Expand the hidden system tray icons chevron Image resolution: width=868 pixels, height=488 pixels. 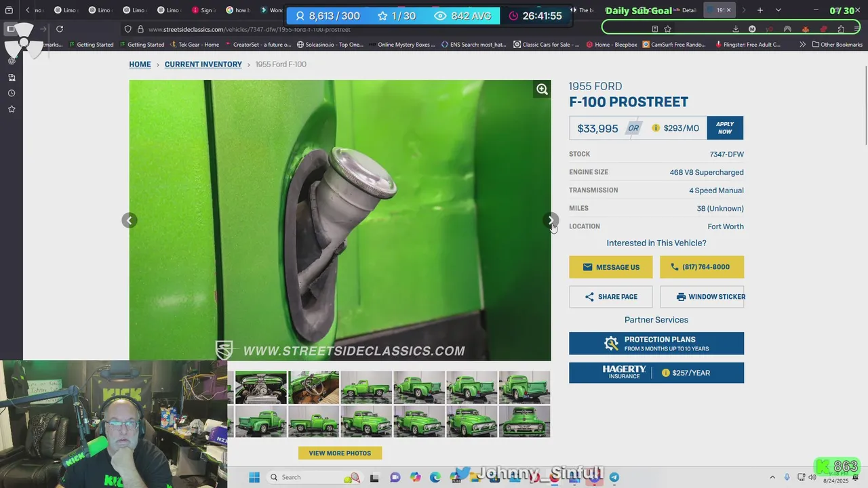point(772,477)
